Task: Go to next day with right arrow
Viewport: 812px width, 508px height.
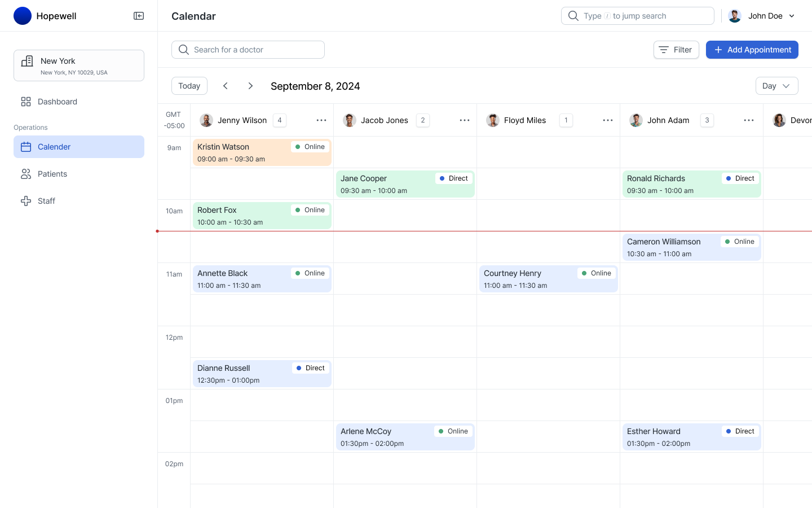Action: (250, 86)
